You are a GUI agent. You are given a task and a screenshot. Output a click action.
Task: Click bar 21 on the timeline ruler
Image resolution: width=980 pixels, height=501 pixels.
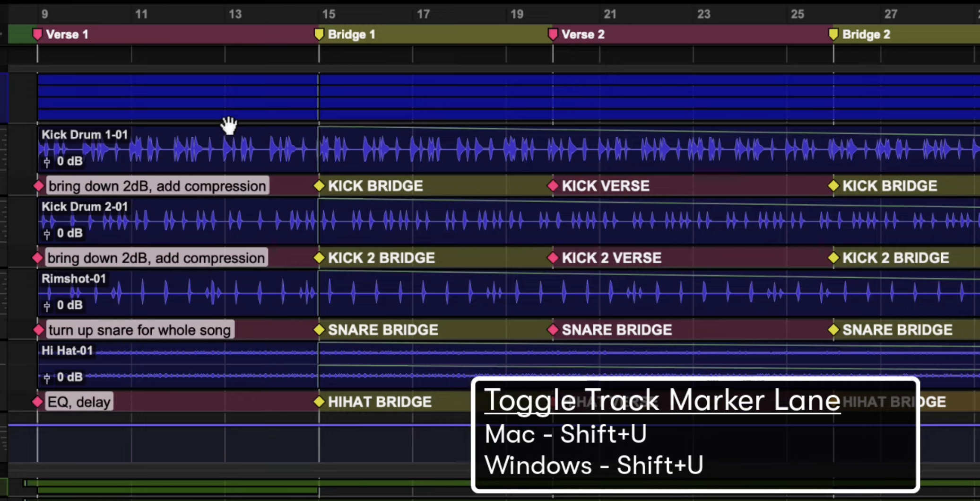pos(610,14)
